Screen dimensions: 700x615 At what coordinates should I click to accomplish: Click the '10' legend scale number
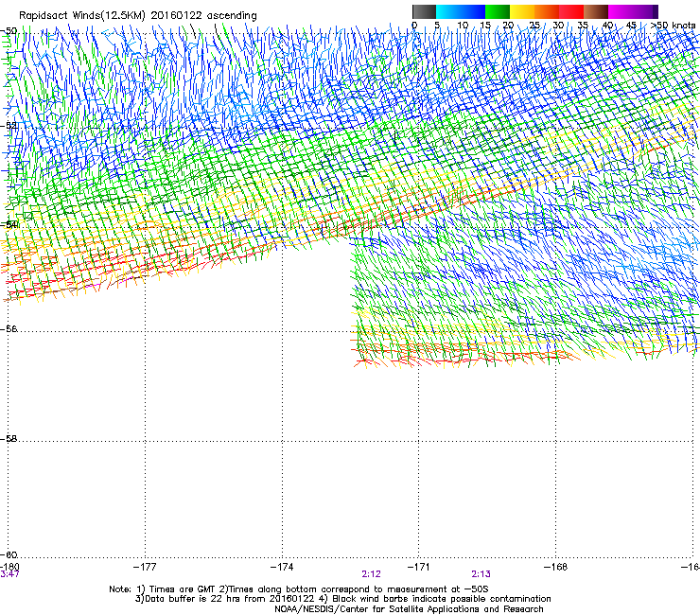pyautogui.click(x=463, y=26)
